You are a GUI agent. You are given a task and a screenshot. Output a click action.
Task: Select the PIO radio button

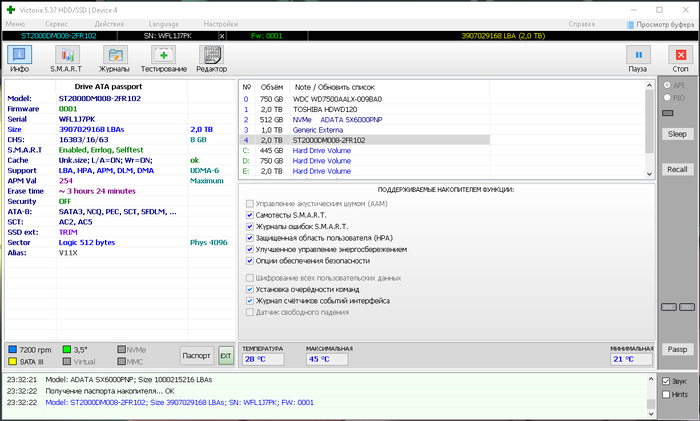[x=667, y=97]
